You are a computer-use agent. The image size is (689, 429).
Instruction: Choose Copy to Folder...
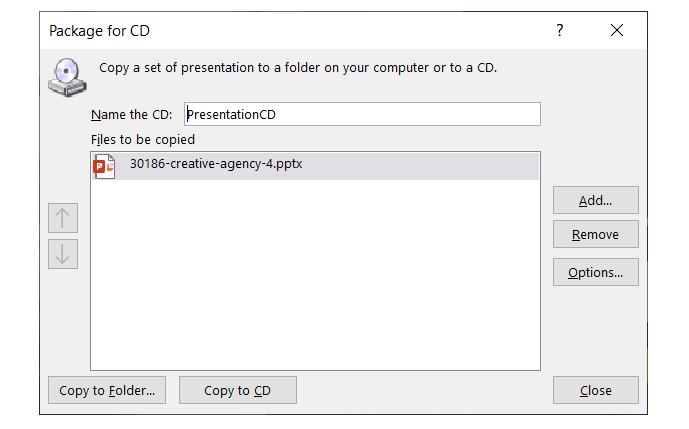(107, 390)
